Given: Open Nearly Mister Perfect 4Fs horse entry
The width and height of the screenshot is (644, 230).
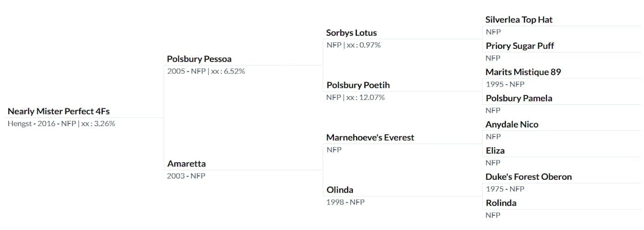Looking at the screenshot, I should coord(58,111).
